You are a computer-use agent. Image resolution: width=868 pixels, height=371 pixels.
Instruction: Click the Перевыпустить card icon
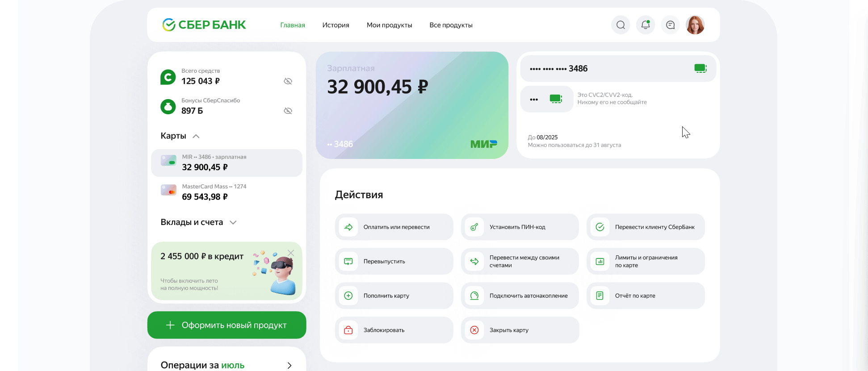(348, 261)
